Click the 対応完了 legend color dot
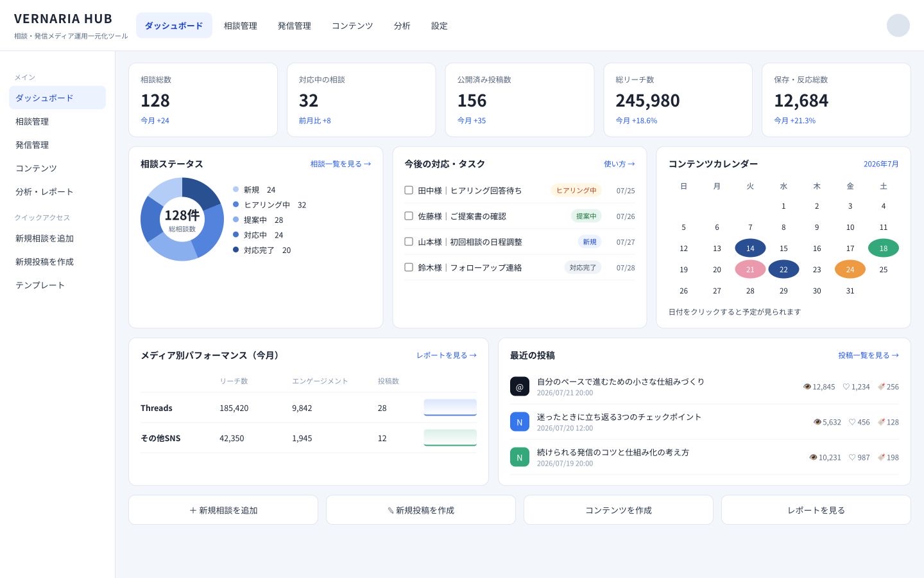 pyautogui.click(x=236, y=250)
